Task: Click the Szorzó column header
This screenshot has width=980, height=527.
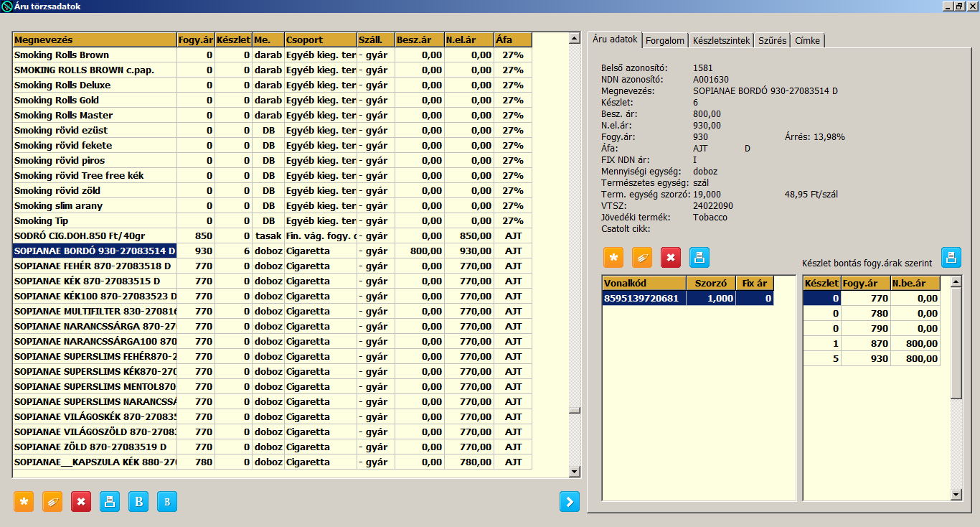Action: tap(711, 283)
